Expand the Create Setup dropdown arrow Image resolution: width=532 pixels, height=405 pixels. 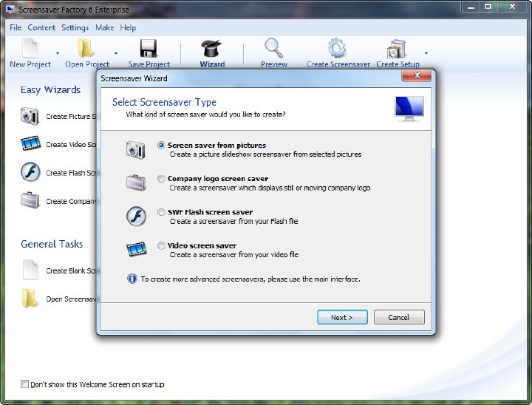(x=426, y=54)
